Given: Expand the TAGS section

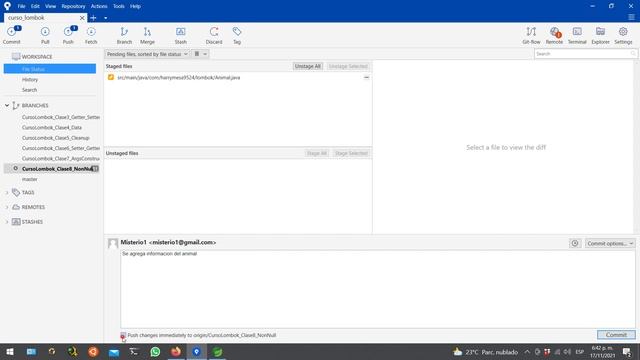Looking at the screenshot, I should (x=7, y=192).
